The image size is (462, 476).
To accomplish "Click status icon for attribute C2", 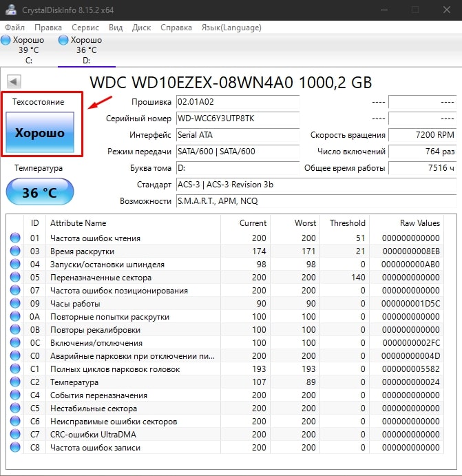I will [x=15, y=382].
